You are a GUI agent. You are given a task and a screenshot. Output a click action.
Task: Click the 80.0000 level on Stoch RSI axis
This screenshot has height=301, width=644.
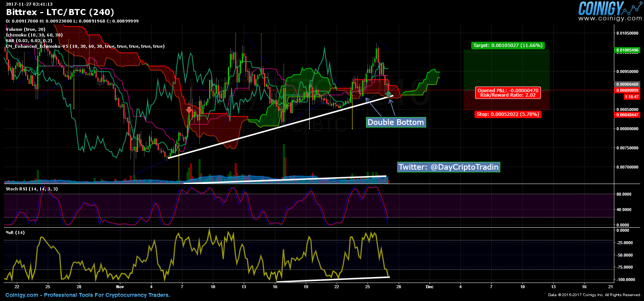[624, 194]
